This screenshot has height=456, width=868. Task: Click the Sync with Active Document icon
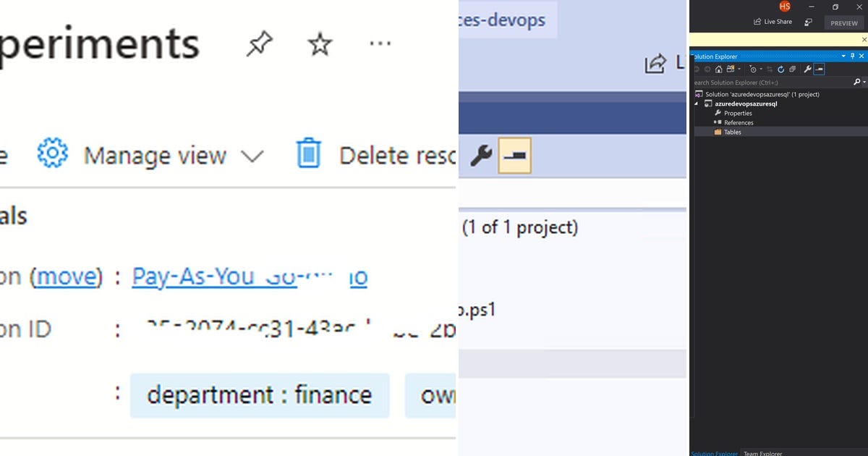point(770,69)
